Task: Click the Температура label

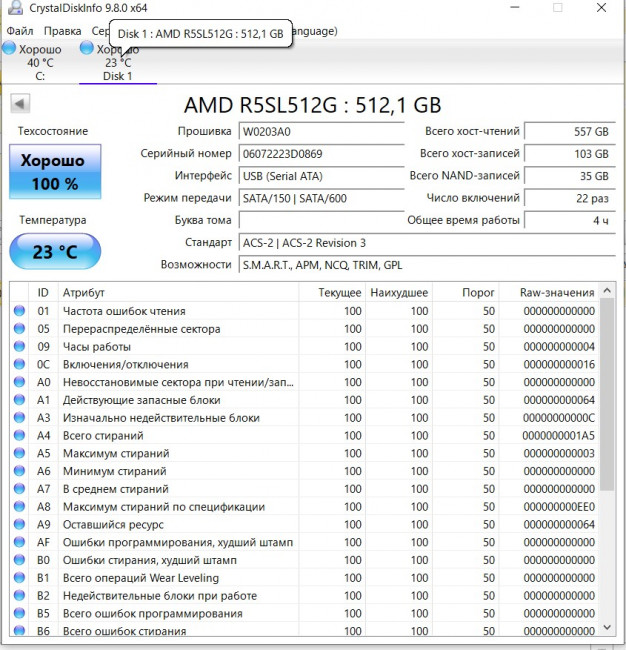Action: click(x=53, y=220)
